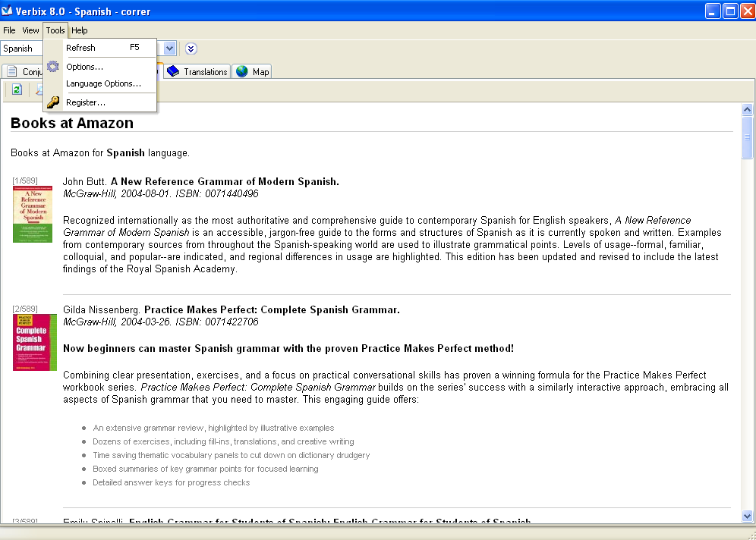Click 'Now beginners can master Spanish grammar' line
Image resolution: width=756 pixels, height=540 pixels.
tap(288, 348)
